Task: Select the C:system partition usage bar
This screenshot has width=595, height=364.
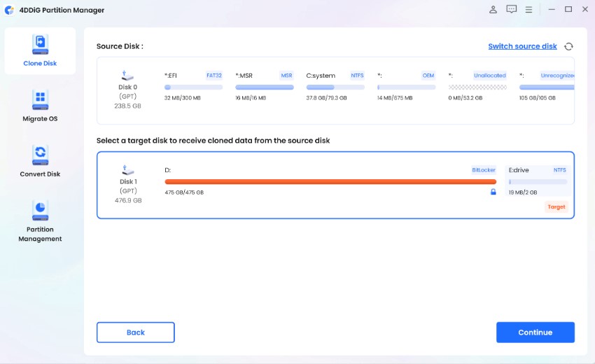Action: click(x=335, y=87)
